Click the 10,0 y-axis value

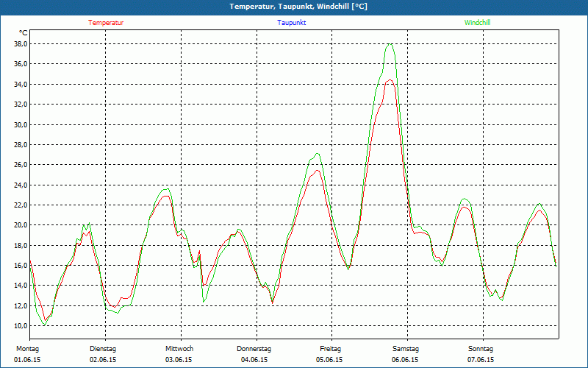point(21,325)
